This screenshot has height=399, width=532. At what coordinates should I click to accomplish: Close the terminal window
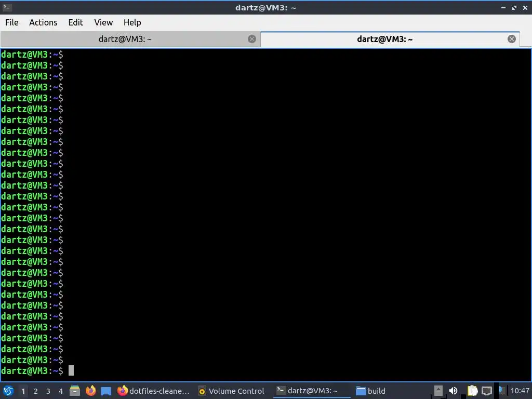tap(525, 7)
